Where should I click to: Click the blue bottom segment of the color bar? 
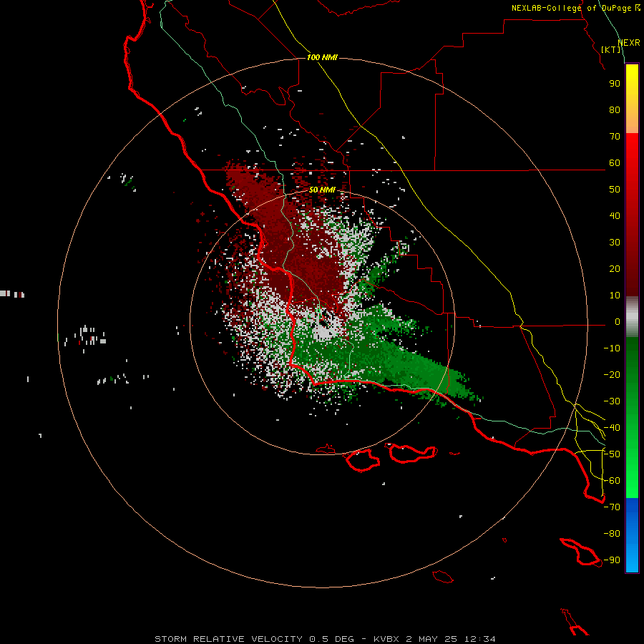[632, 535]
